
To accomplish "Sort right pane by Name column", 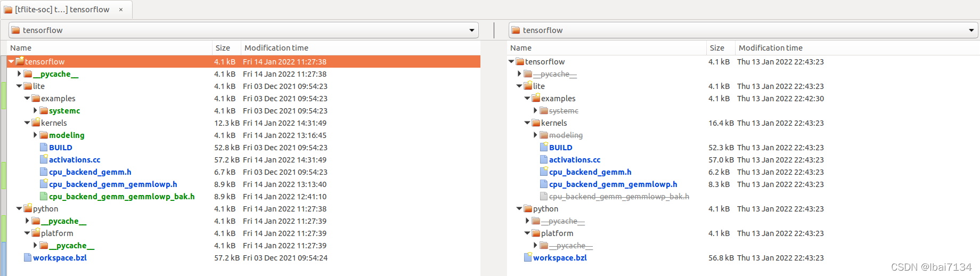I will pyautogui.click(x=607, y=48).
